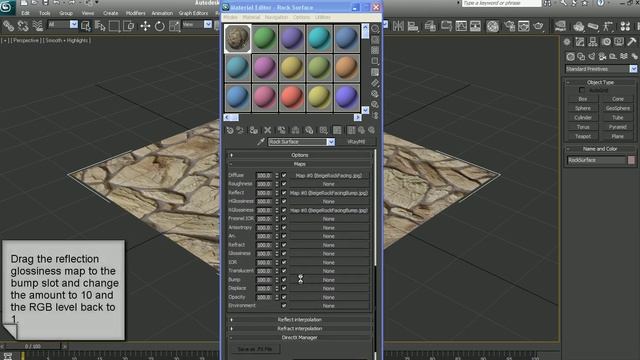Screen dimensions: 640x360
Task: Open Tools menu
Action: click(45, 13)
